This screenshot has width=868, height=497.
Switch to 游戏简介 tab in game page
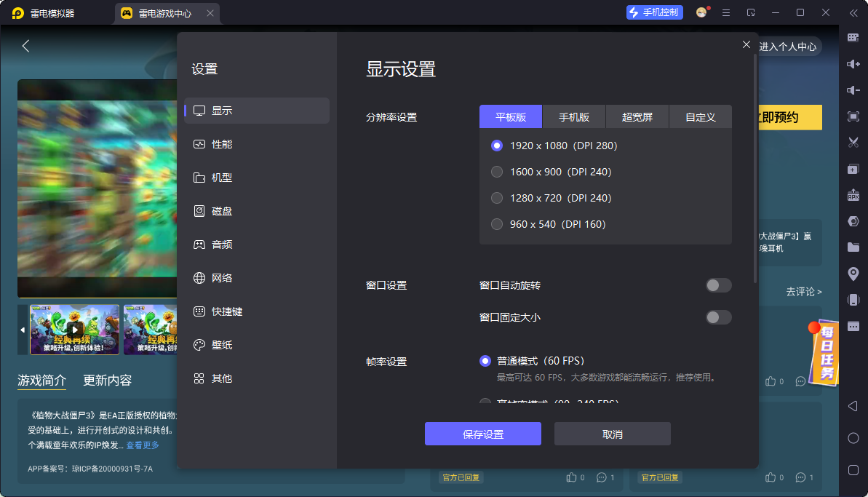coord(41,381)
